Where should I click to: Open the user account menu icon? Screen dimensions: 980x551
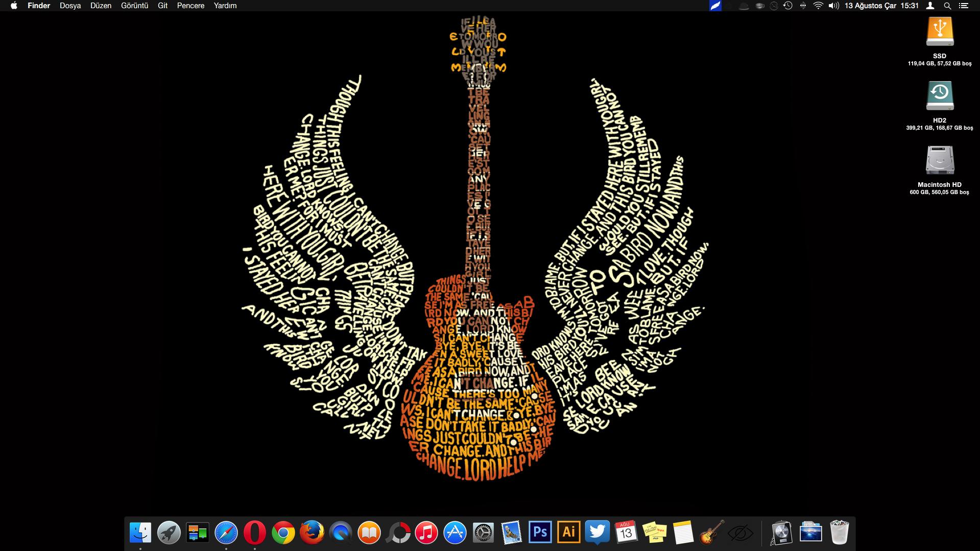pyautogui.click(x=930, y=6)
